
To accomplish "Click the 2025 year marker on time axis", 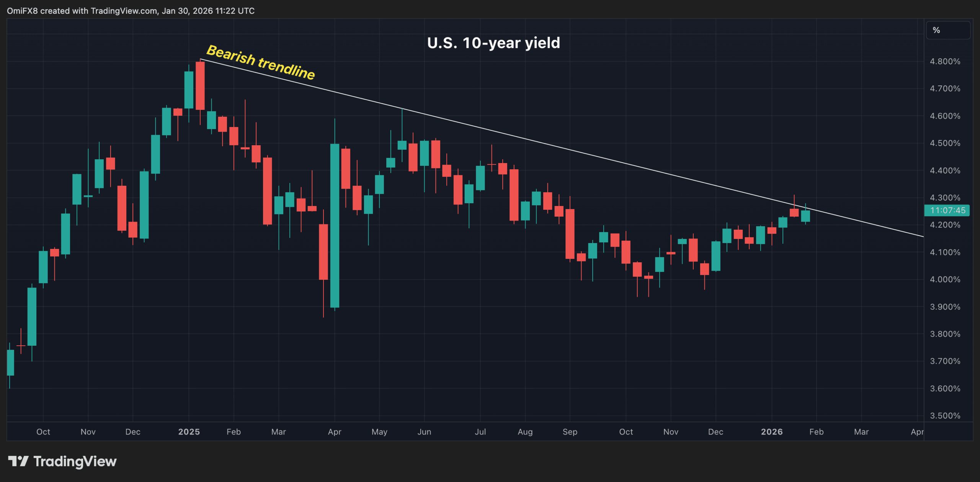I will 189,432.
